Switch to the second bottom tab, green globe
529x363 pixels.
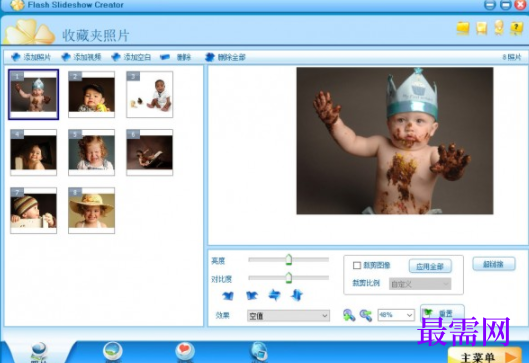click(113, 351)
